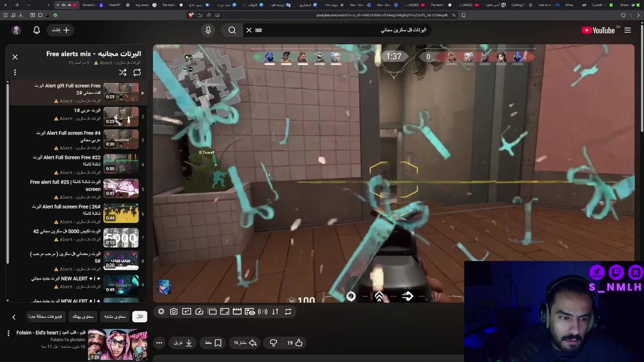Save the video with the حفظ button
This screenshot has width=644, height=362.
(x=213, y=343)
